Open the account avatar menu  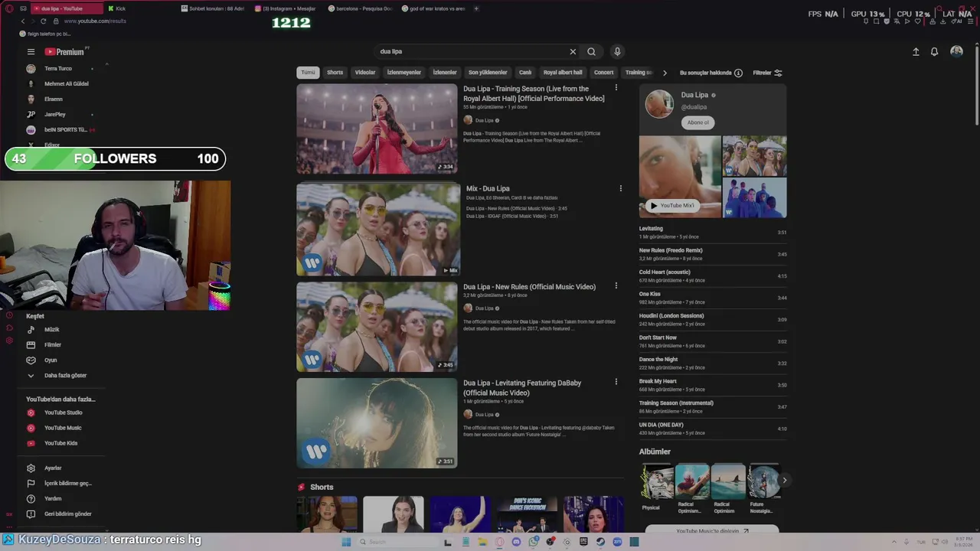[x=956, y=51]
